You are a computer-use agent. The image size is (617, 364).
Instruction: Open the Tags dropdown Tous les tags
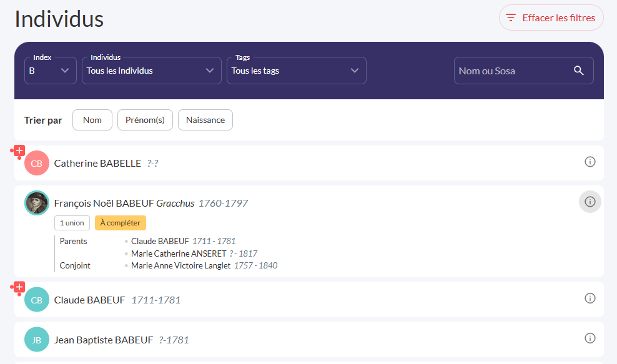(296, 71)
